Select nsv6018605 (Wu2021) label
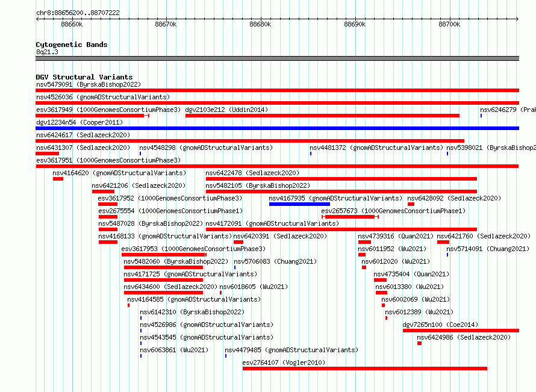This screenshot has height=392, width=536. [254, 287]
